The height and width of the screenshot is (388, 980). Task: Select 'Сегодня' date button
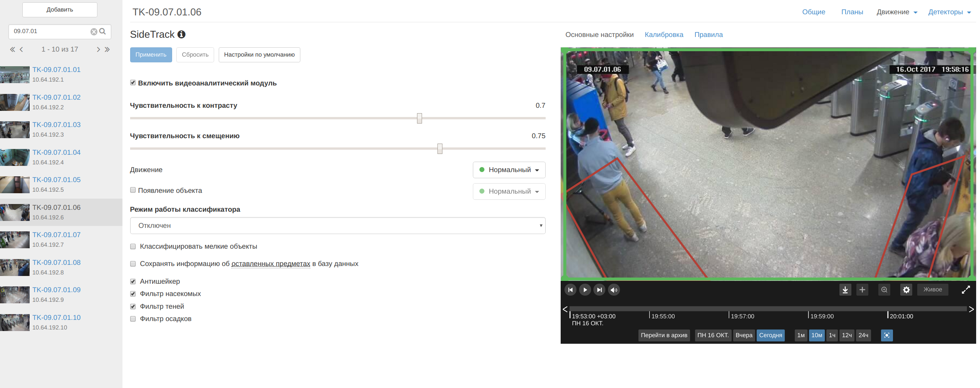(x=771, y=335)
